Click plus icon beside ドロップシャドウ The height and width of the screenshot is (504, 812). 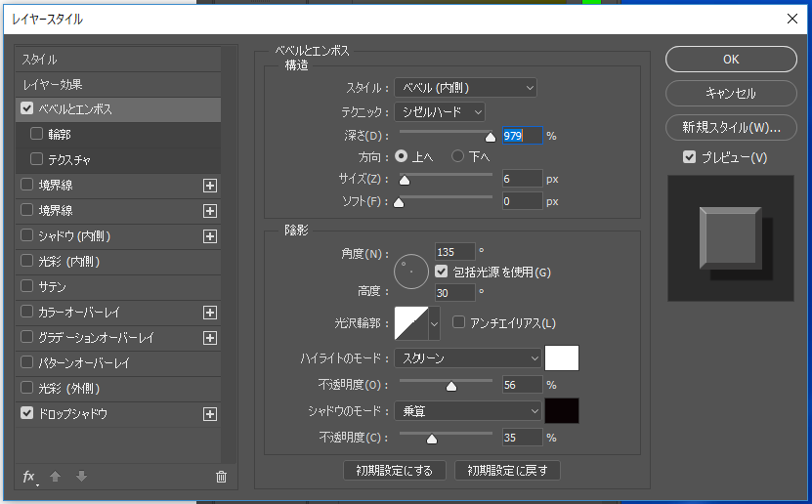[x=210, y=414]
